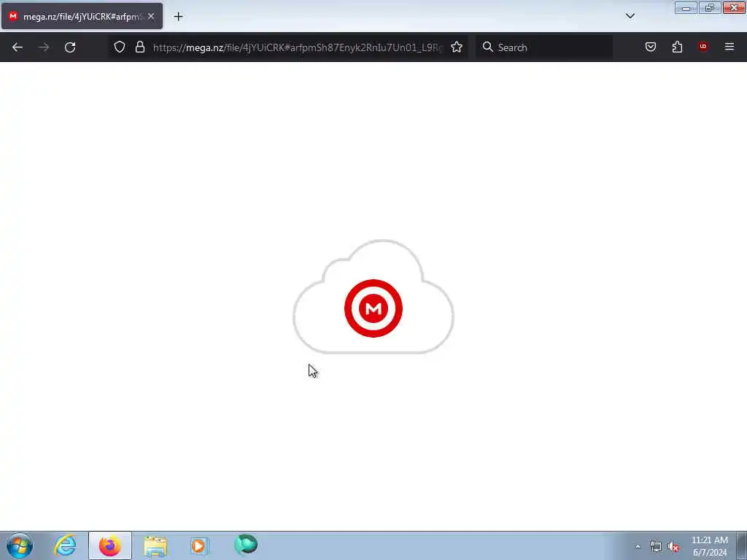The height and width of the screenshot is (560, 747).
Task: Bookmark this page with the star icon
Action: (x=457, y=47)
